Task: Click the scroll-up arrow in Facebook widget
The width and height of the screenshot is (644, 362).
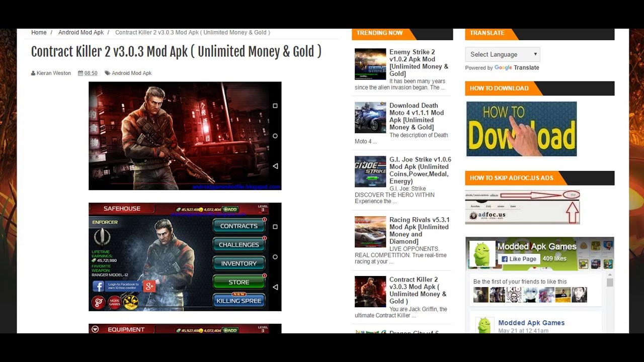Action: [610, 275]
